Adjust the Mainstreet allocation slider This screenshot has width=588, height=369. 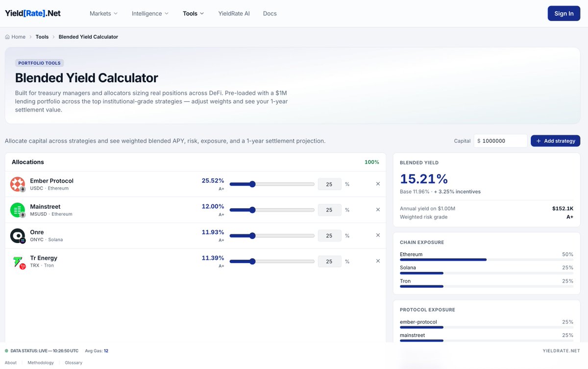pos(272,210)
